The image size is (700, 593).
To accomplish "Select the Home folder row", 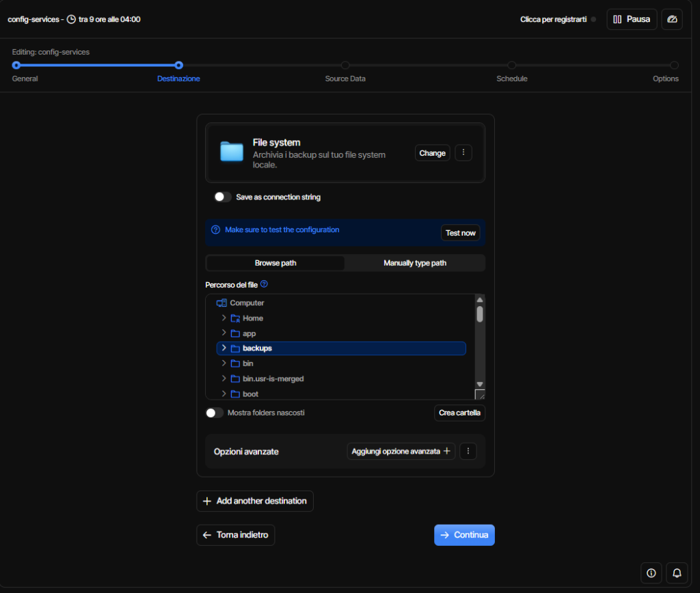I will [341, 318].
